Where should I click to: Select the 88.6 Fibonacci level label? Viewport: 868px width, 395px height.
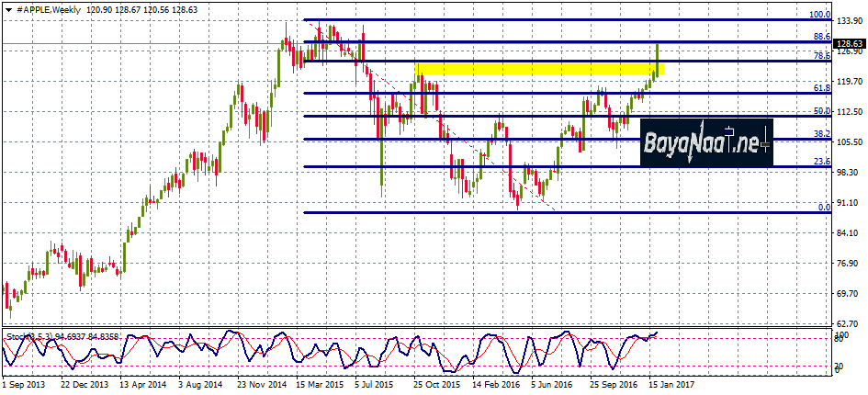(x=821, y=37)
